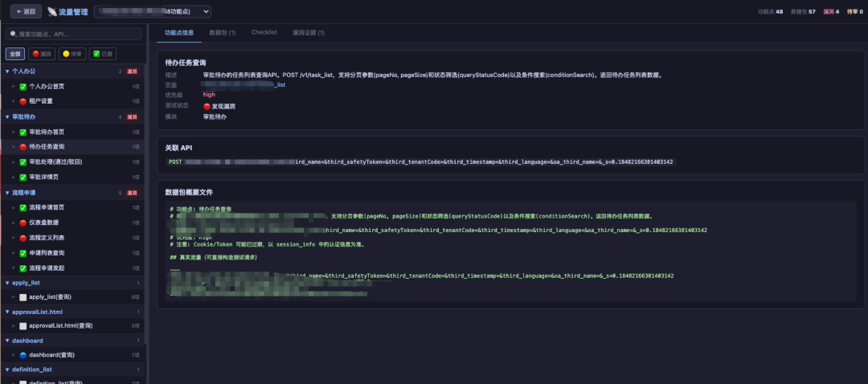
Task: Select the 申请列表查询 tree item
Action: pos(74,253)
